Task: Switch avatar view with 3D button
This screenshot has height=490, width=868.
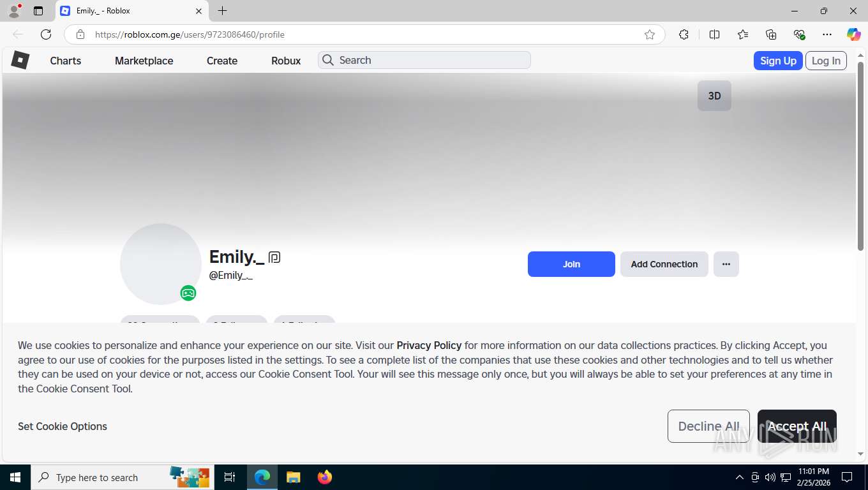Action: tap(714, 96)
